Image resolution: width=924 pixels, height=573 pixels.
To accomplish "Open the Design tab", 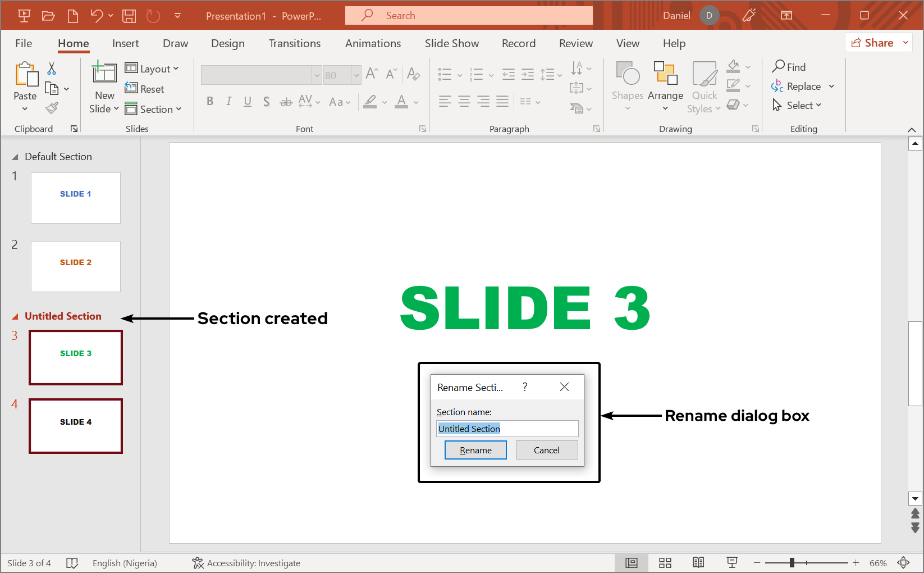I will pos(227,43).
